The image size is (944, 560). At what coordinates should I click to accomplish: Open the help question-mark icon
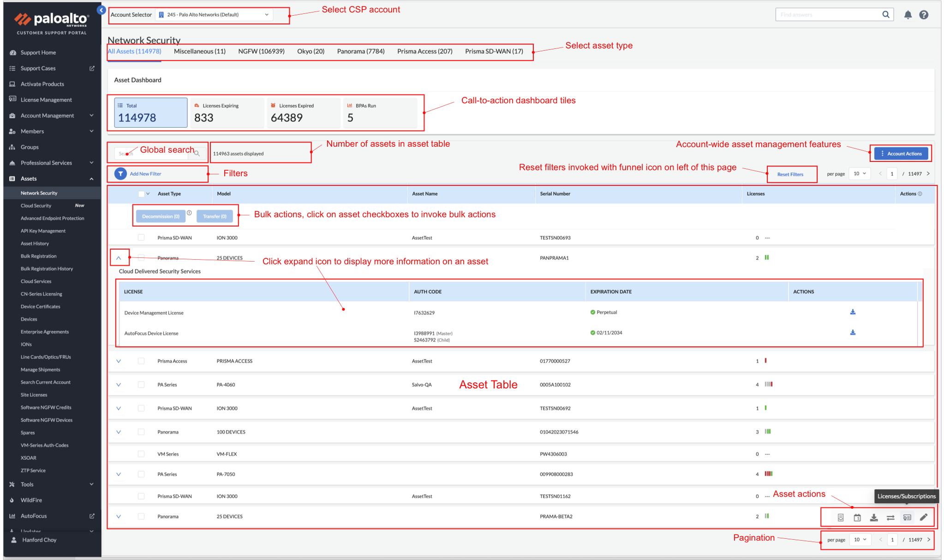pos(923,14)
